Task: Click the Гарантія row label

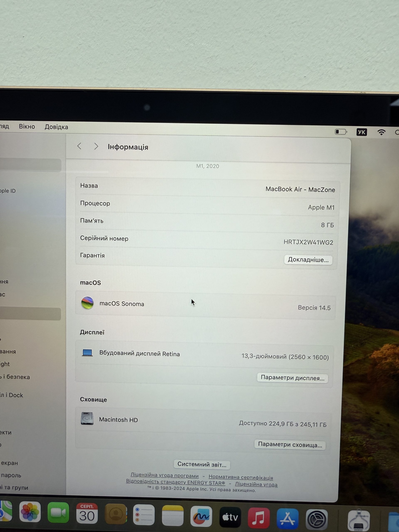Action: click(x=92, y=255)
